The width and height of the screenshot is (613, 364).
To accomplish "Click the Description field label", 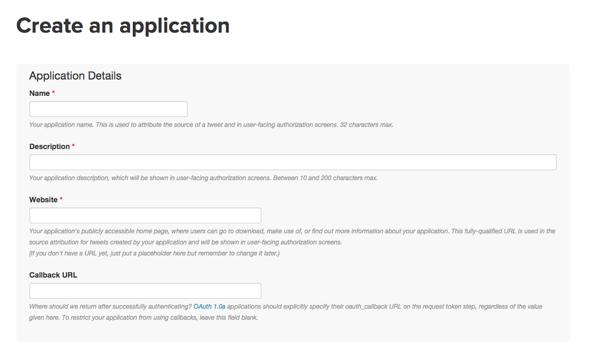I will [x=50, y=146].
